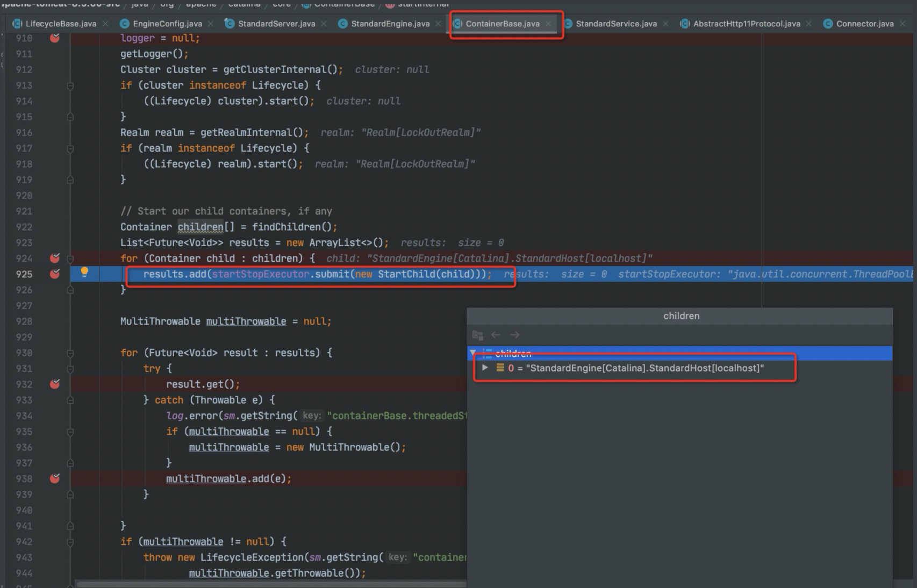Click the back arrow in children popup
The height and width of the screenshot is (588, 917).
pos(496,335)
